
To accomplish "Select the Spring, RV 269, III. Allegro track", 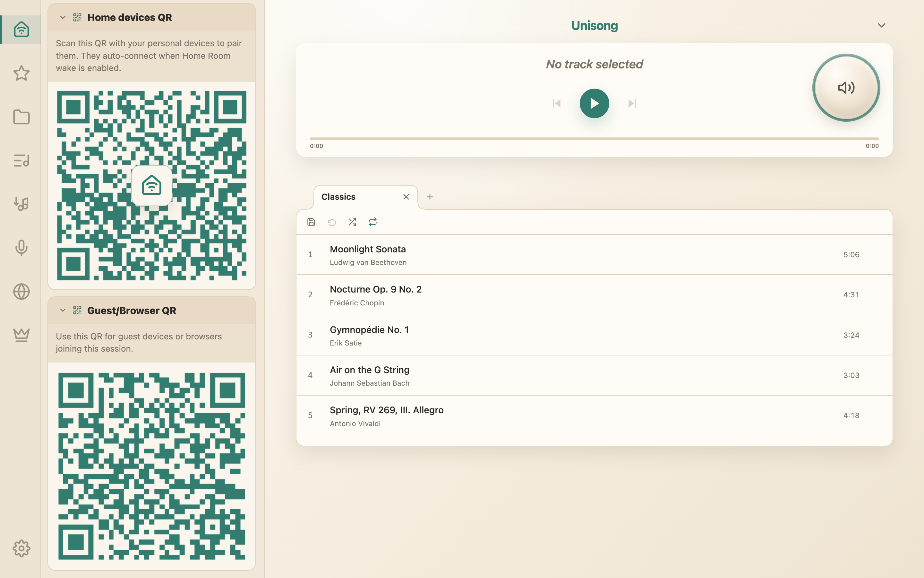I will pos(594,416).
